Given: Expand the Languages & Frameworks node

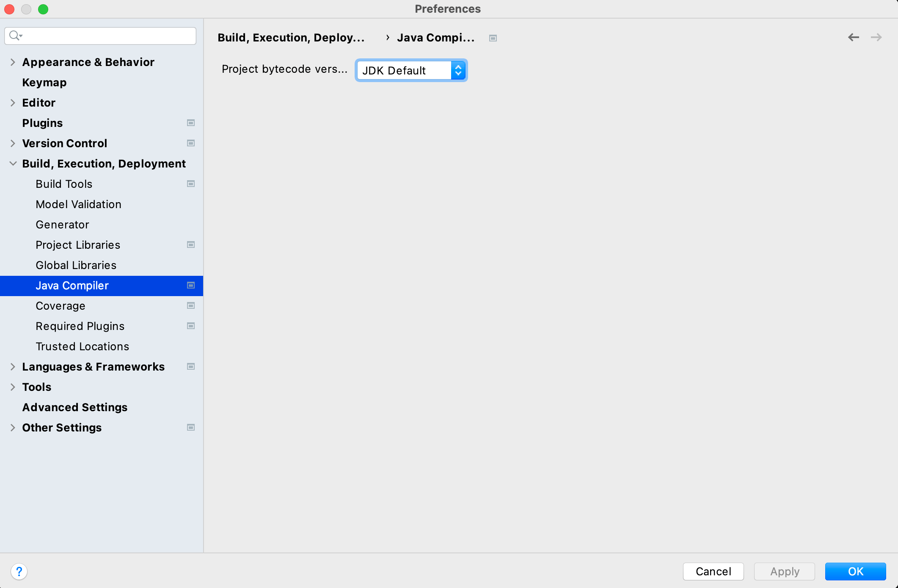Looking at the screenshot, I should coord(13,367).
